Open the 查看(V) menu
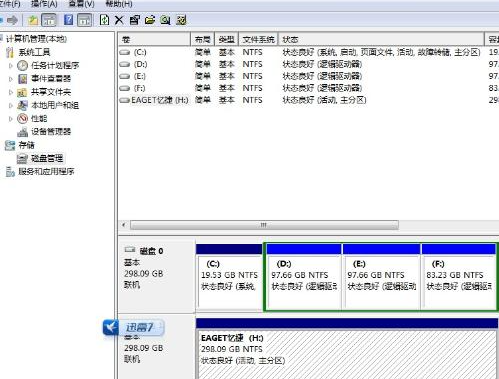Viewport: 499px width, 379px height. [81, 4]
